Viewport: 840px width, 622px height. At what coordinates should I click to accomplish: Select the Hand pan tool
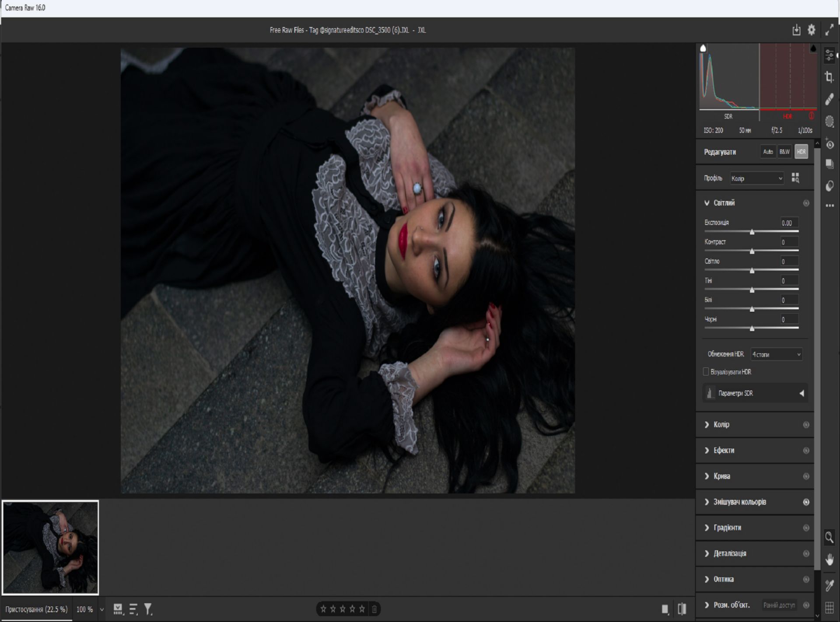[829, 559]
